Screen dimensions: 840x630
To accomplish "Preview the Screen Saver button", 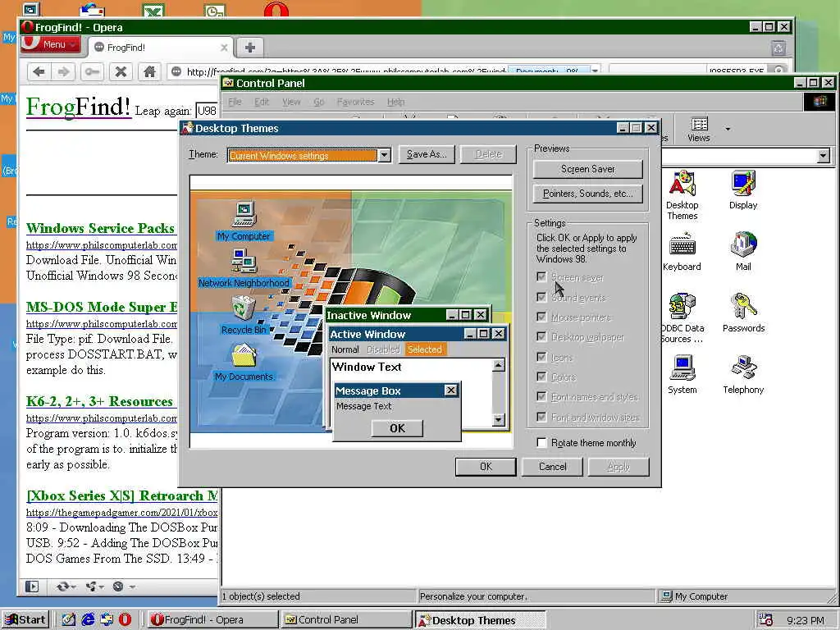I will coord(587,169).
